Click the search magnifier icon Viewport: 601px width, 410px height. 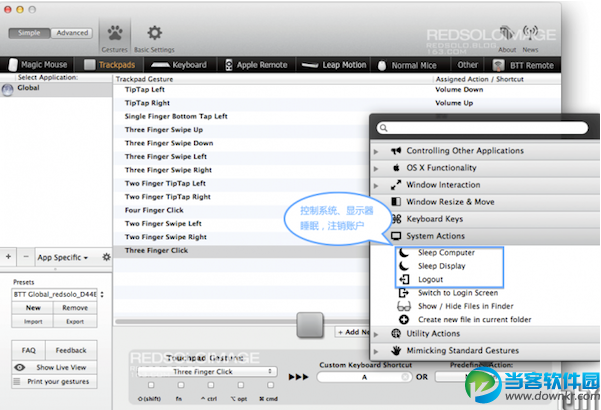click(x=384, y=128)
